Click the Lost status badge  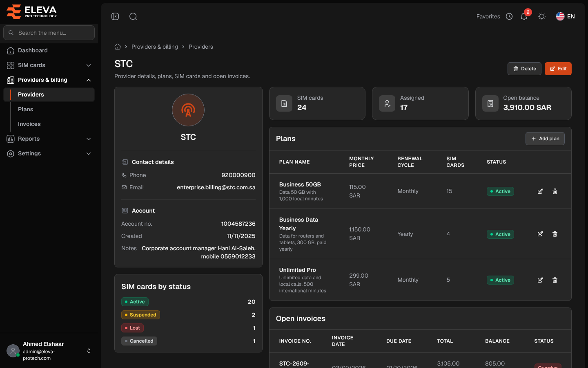(132, 328)
